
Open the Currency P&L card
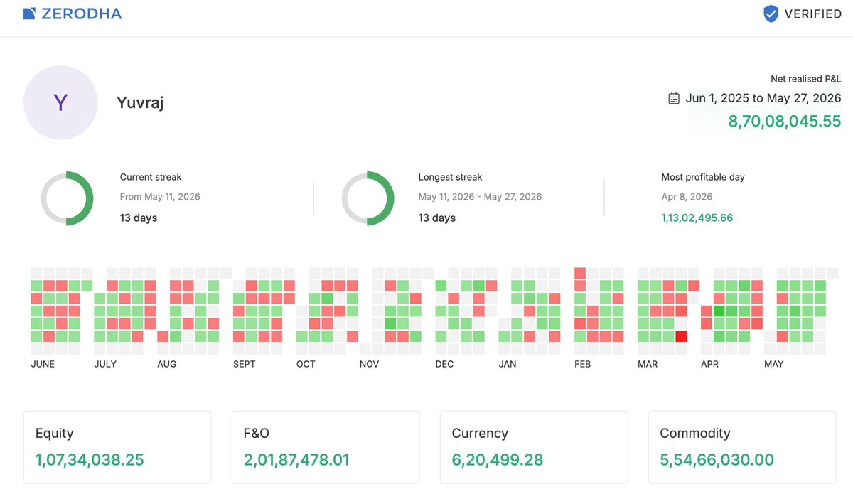534,447
